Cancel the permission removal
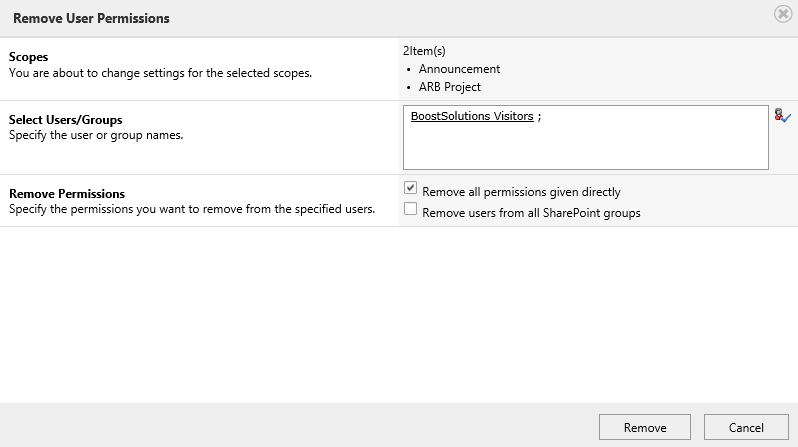Viewport: 798px width, 447px height. (746, 427)
